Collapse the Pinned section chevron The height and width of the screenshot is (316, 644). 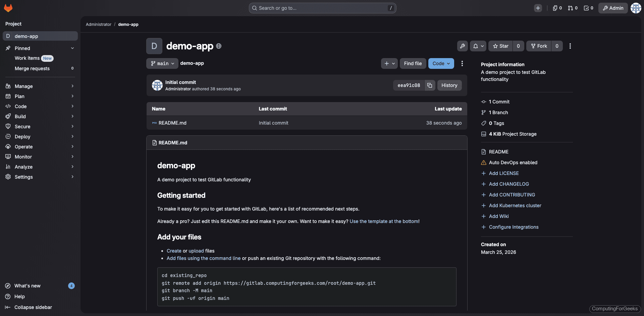72,48
